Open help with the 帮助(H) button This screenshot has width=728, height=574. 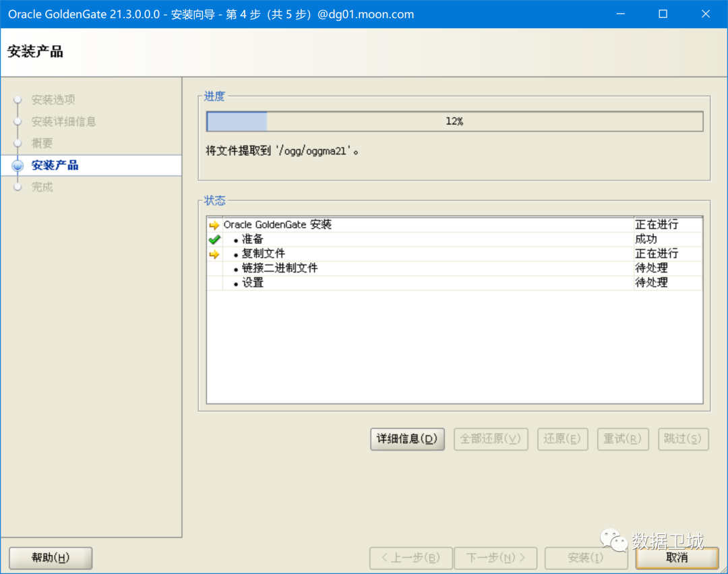point(51,558)
